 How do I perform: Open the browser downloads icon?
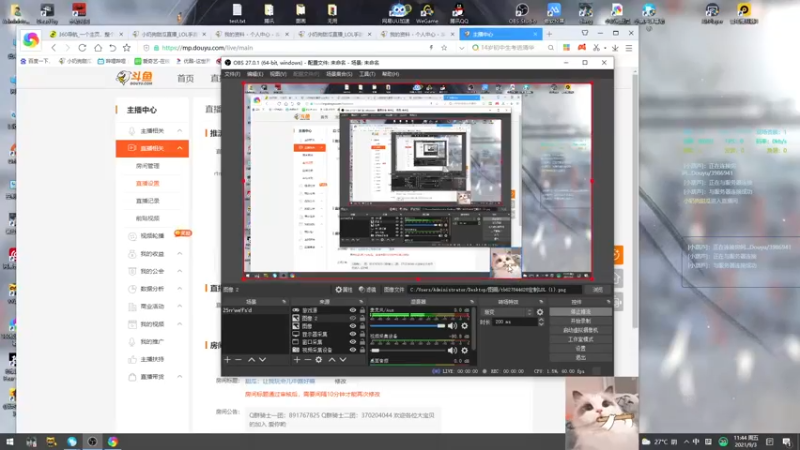(615, 48)
